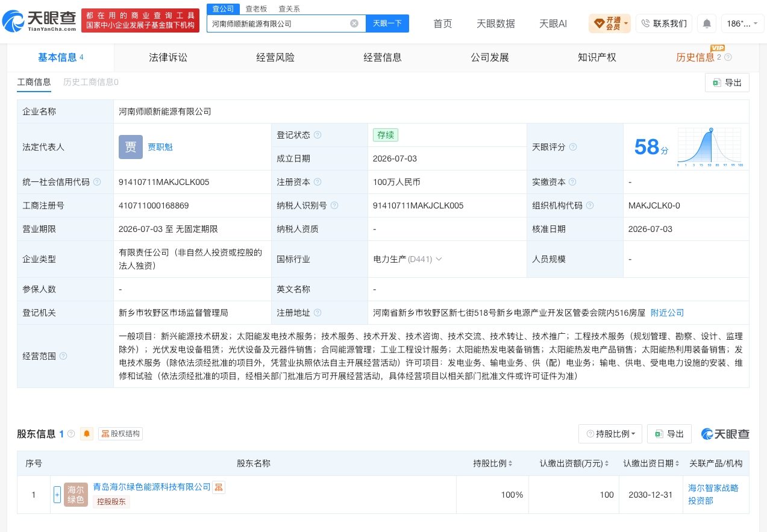Image resolution: width=767 pixels, height=532 pixels.
Task: Open the 贾职魁 legal representative link
Action: click(160, 147)
